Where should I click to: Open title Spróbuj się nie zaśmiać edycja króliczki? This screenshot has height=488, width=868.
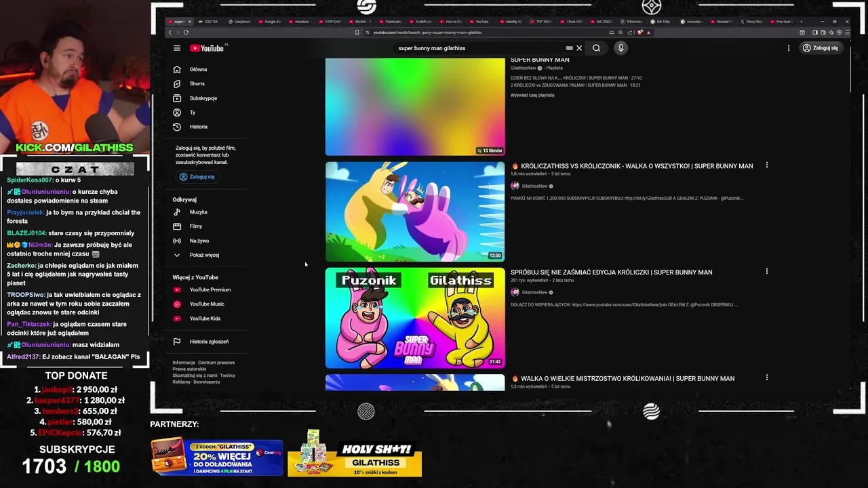point(611,272)
